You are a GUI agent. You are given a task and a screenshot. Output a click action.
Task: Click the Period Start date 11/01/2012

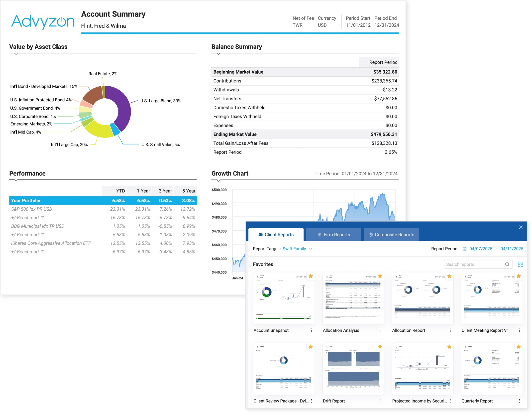coord(358,25)
